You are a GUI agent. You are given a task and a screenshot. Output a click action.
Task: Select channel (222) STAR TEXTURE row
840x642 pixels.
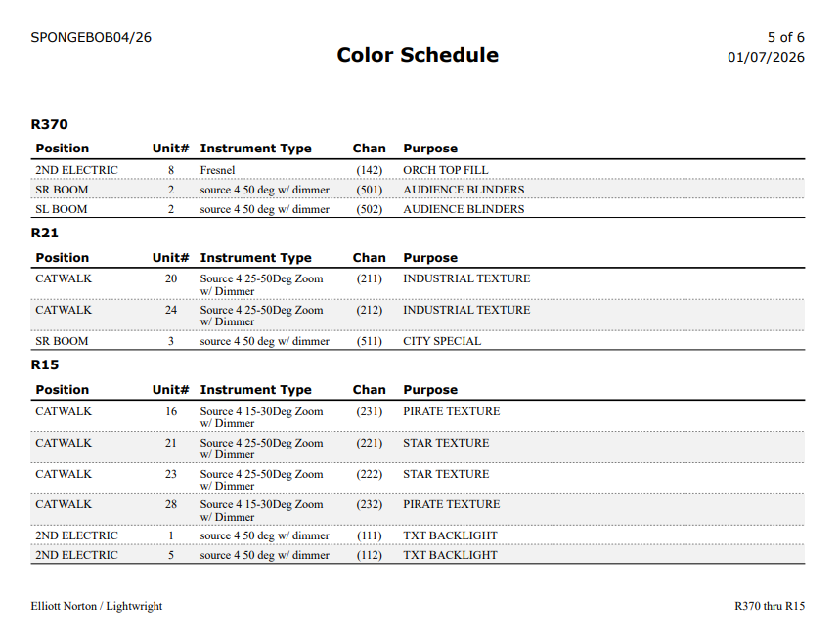coord(418,479)
